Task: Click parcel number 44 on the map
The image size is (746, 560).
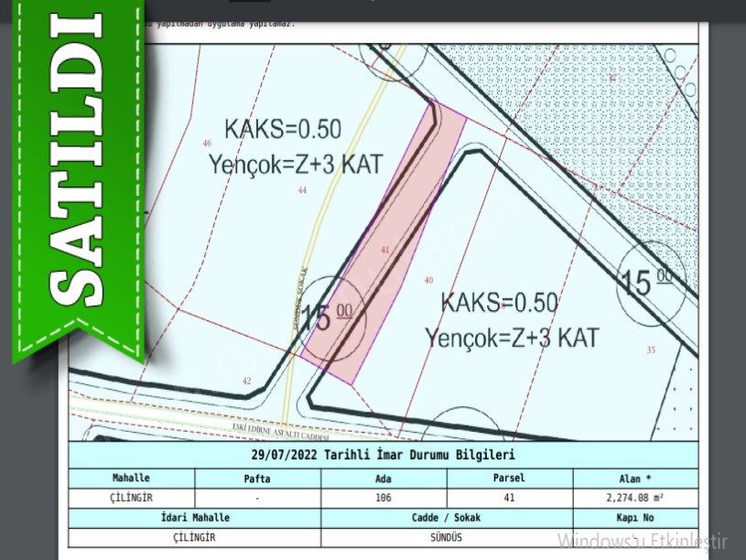Action: pos(302,189)
